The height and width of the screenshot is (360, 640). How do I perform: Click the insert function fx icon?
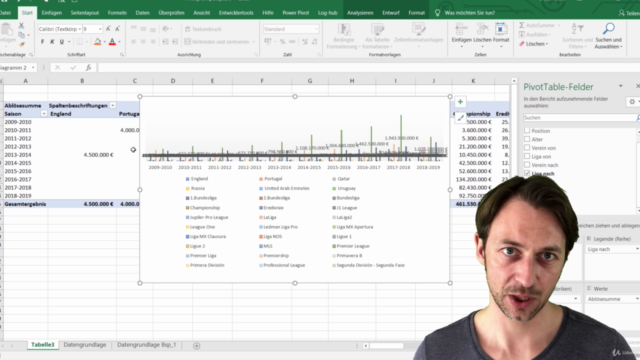click(88, 68)
